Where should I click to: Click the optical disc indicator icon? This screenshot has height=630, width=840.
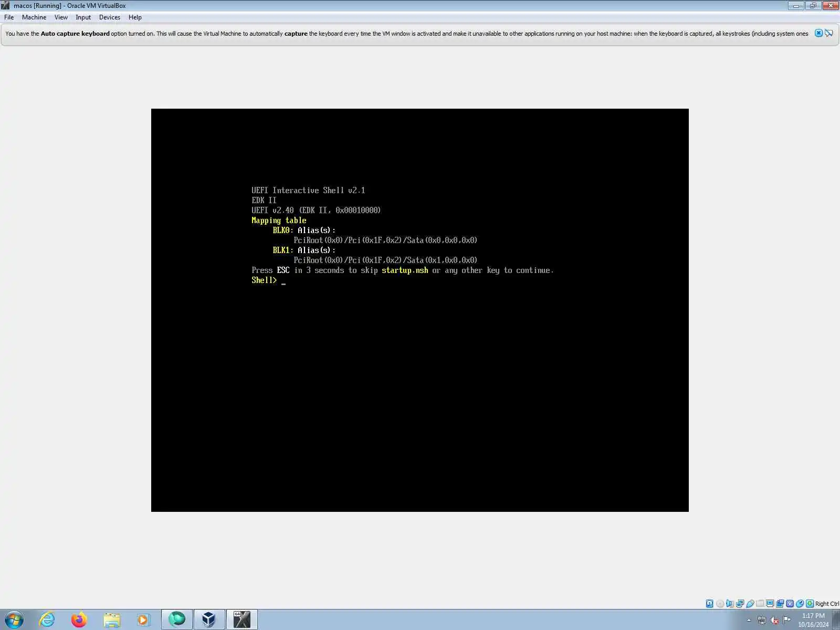point(720,604)
